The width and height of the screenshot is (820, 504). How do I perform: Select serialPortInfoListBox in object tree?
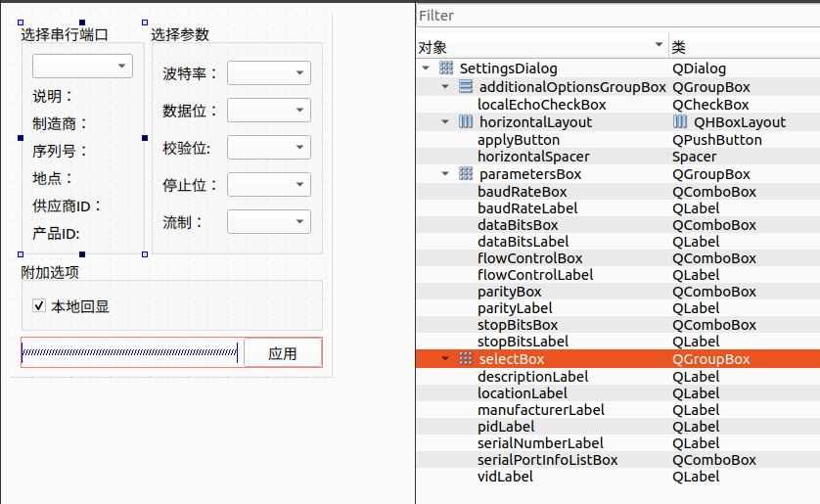click(548, 460)
